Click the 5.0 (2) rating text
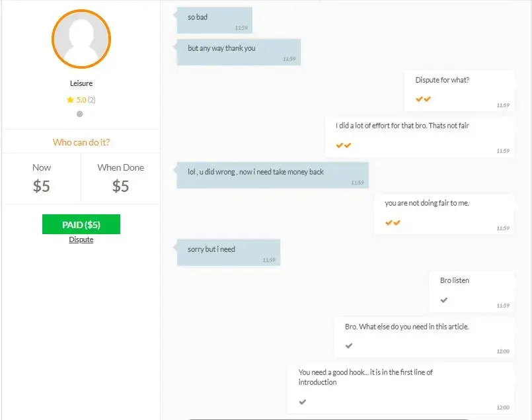This screenshot has width=532, height=420. [x=86, y=100]
